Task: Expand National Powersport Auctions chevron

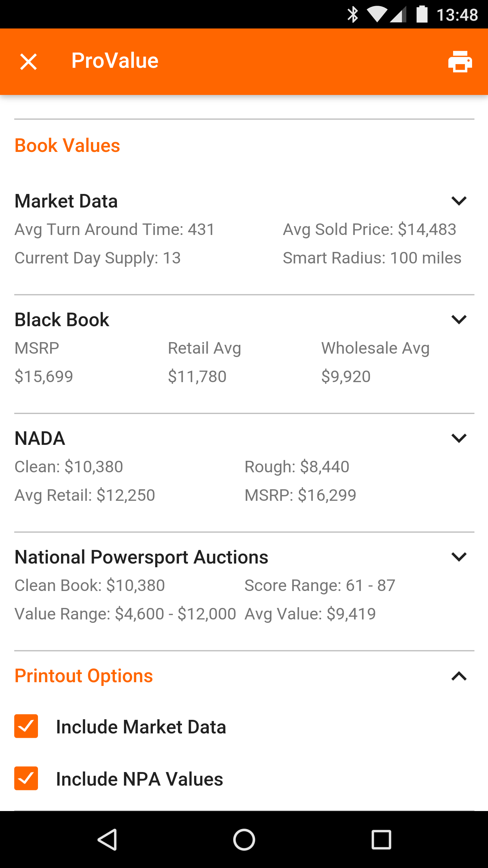Action: pos(459,557)
